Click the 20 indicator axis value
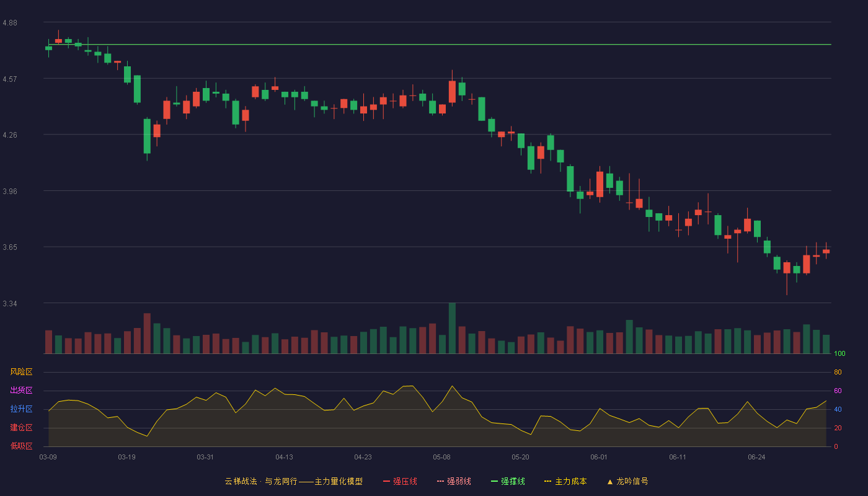The height and width of the screenshot is (496, 868). pyautogui.click(x=838, y=428)
